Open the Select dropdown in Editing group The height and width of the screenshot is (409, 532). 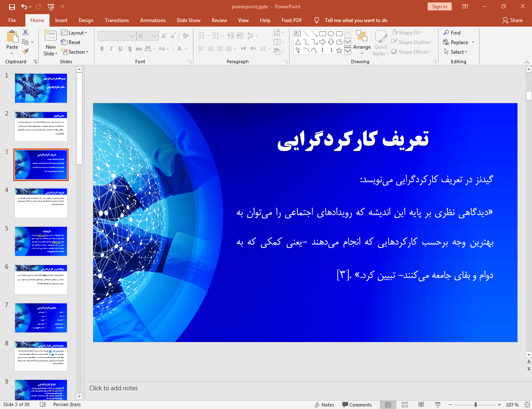(456, 52)
